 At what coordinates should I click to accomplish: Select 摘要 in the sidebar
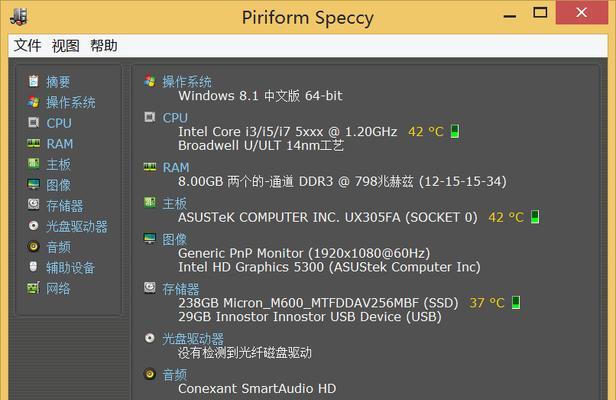58,82
